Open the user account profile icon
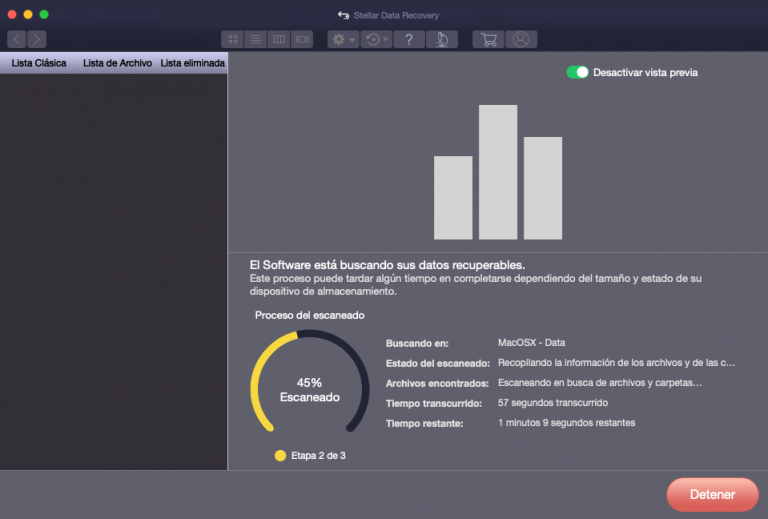The image size is (768, 519). (x=520, y=39)
